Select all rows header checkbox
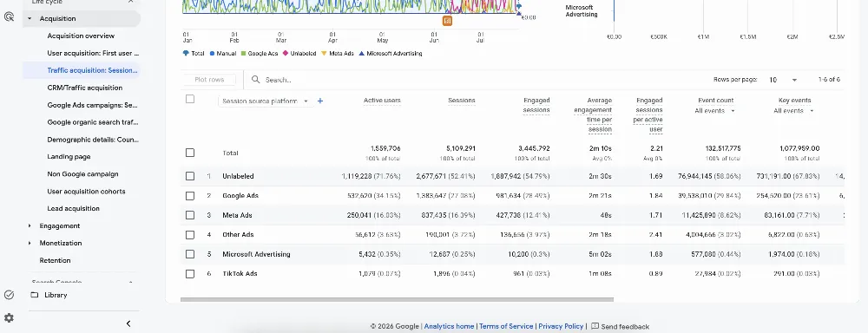Viewport: 868px width, 333px height. click(x=190, y=99)
